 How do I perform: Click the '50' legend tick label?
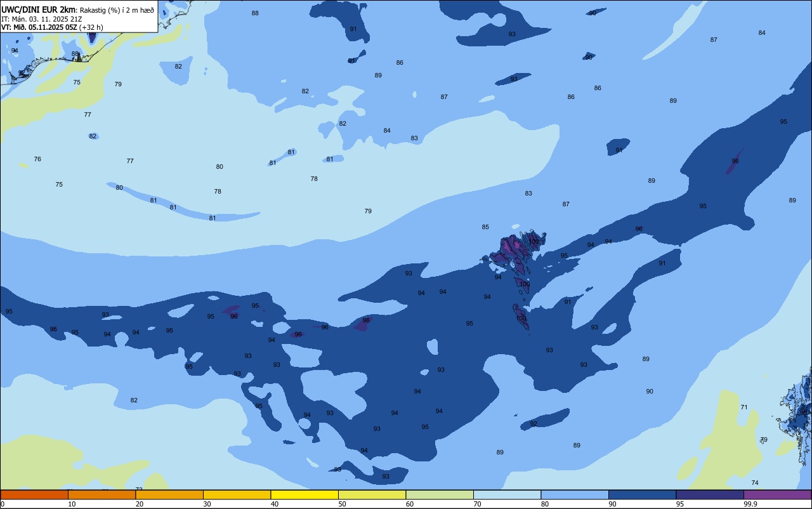(342, 504)
